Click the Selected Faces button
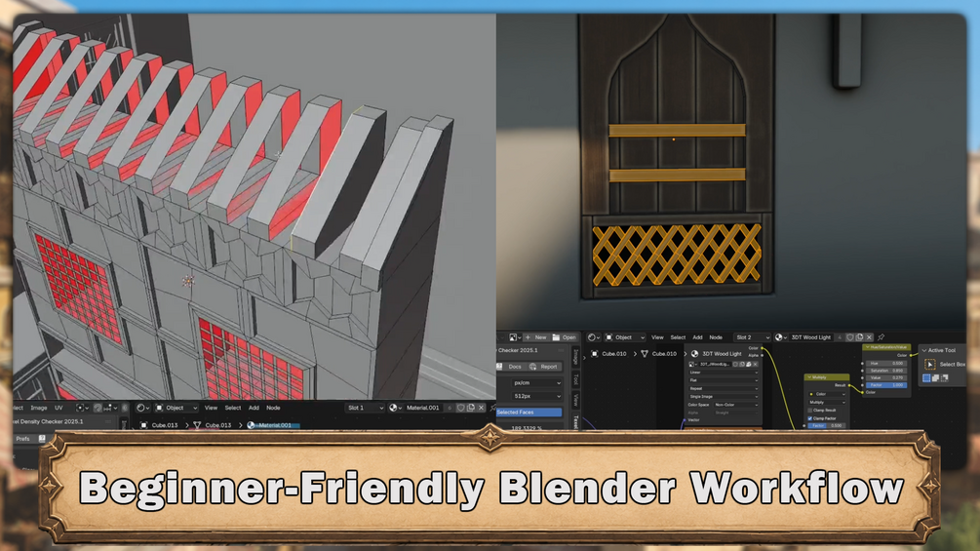980x551 pixels. point(529,413)
